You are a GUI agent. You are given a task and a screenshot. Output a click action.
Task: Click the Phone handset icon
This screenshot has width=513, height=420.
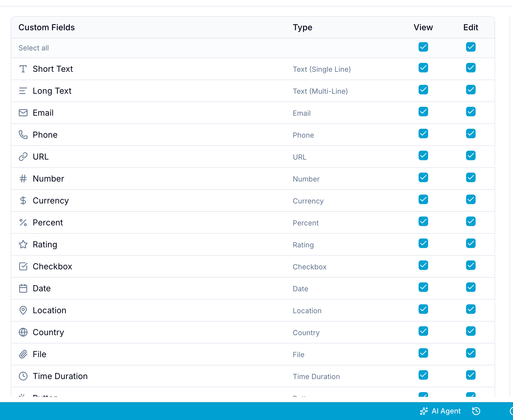click(23, 135)
